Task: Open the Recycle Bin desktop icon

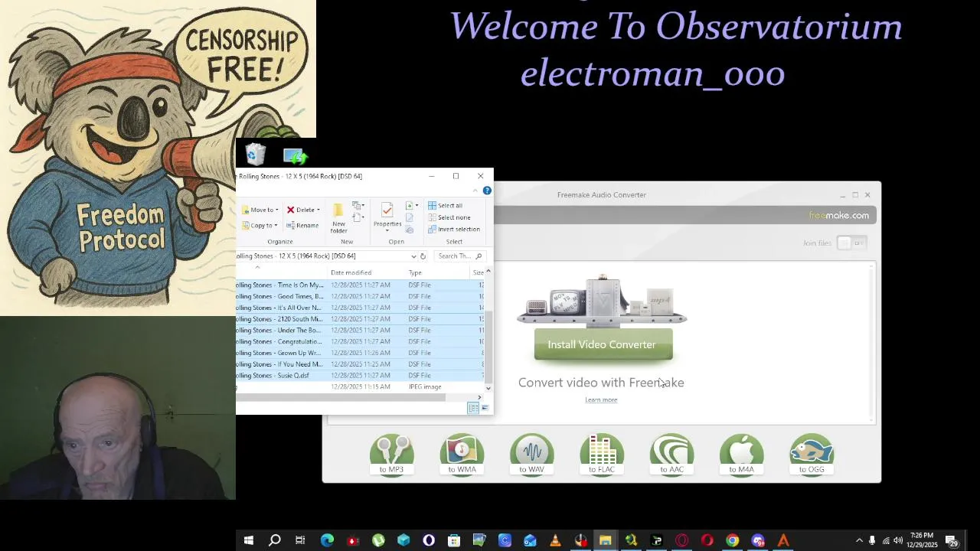Action: pyautogui.click(x=256, y=155)
